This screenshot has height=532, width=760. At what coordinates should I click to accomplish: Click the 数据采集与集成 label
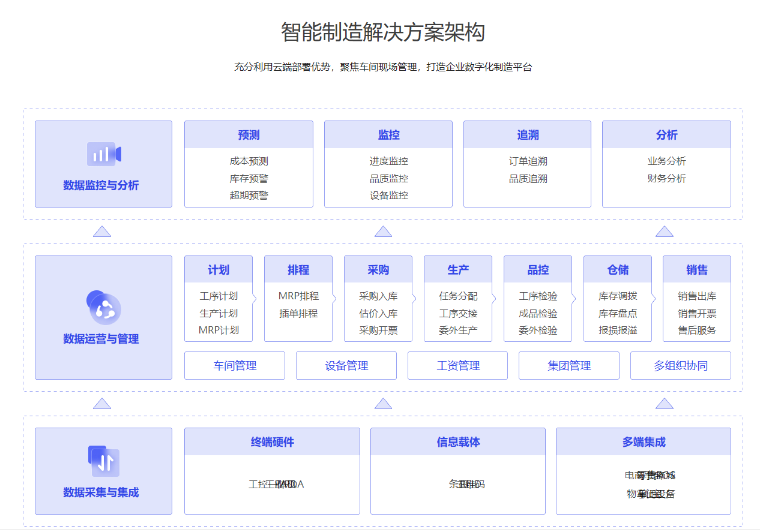101,492
